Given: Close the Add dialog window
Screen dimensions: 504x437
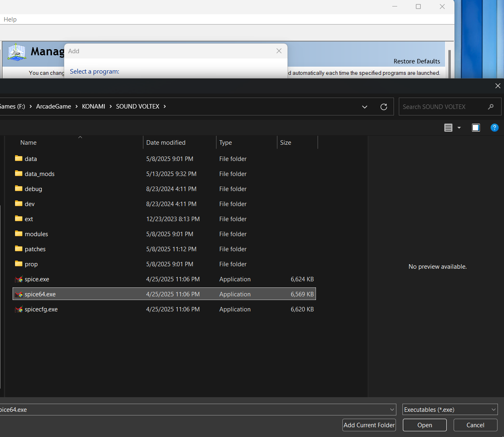Looking at the screenshot, I should [279, 51].
